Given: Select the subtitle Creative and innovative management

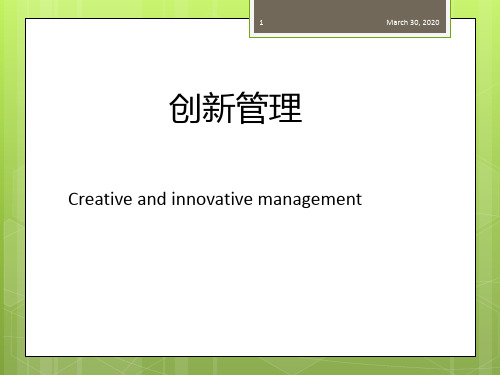Looking at the screenshot, I should (215, 199).
